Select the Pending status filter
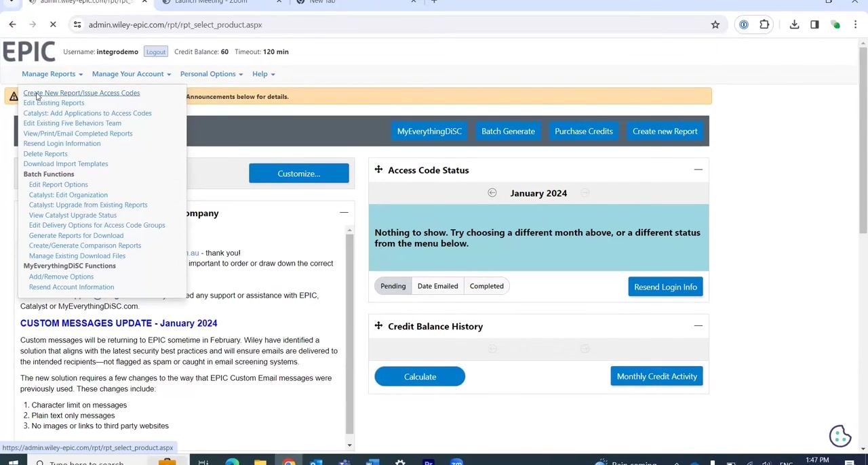The height and width of the screenshot is (465, 868). tap(393, 286)
